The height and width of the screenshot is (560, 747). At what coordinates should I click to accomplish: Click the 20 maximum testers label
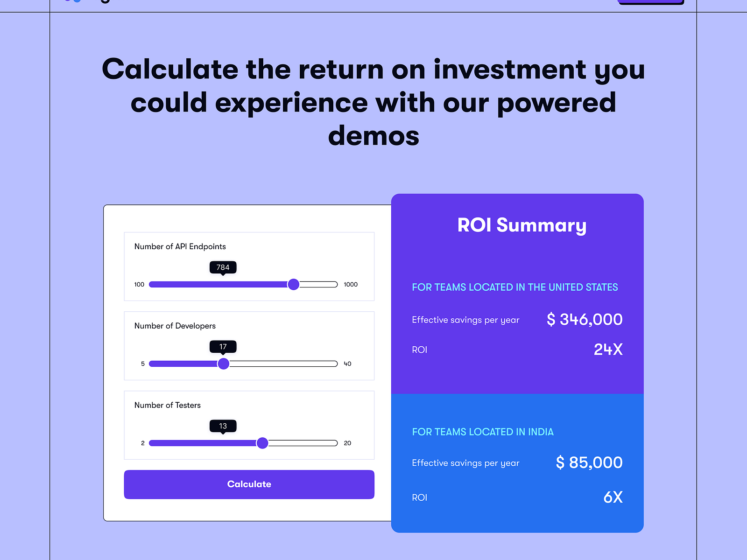[347, 443]
